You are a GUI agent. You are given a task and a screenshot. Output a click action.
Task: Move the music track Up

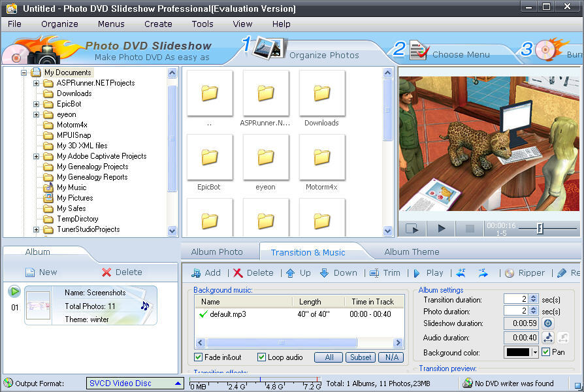297,272
